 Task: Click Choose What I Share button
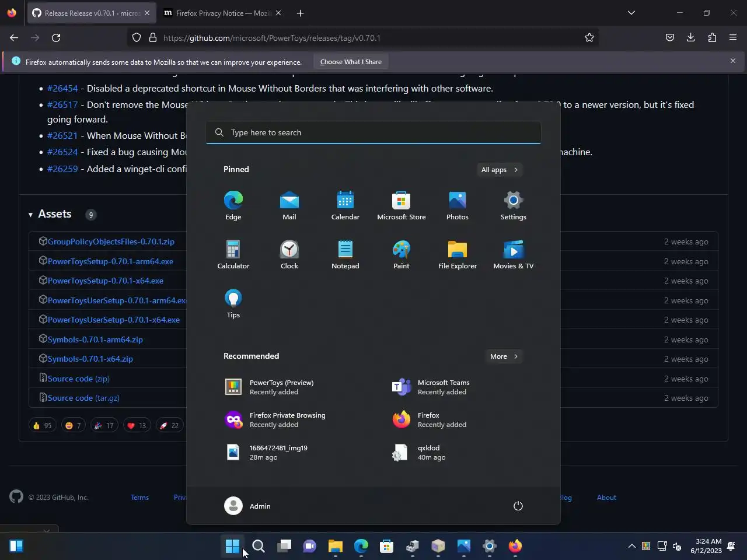click(351, 62)
